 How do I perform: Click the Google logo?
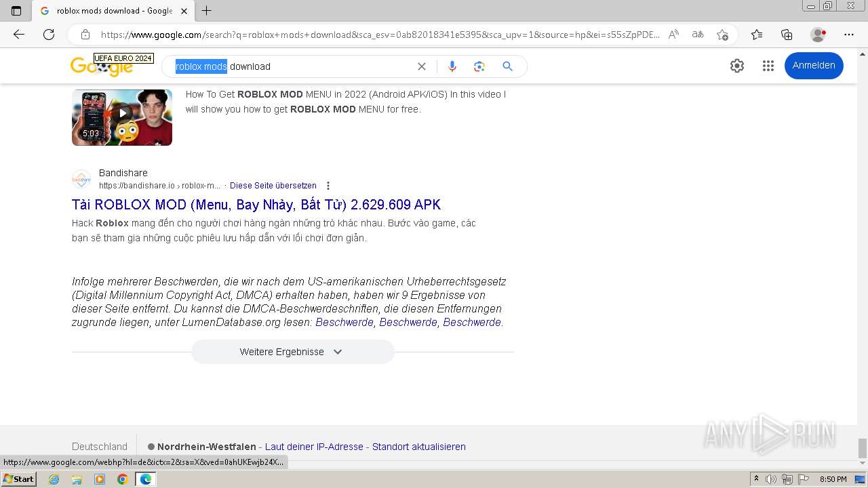tap(102, 66)
